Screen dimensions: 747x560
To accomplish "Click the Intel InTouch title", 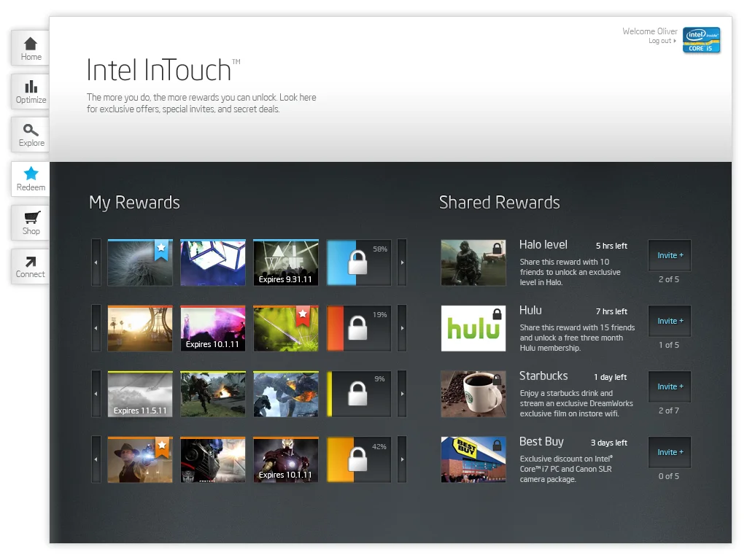I will 163,70.
